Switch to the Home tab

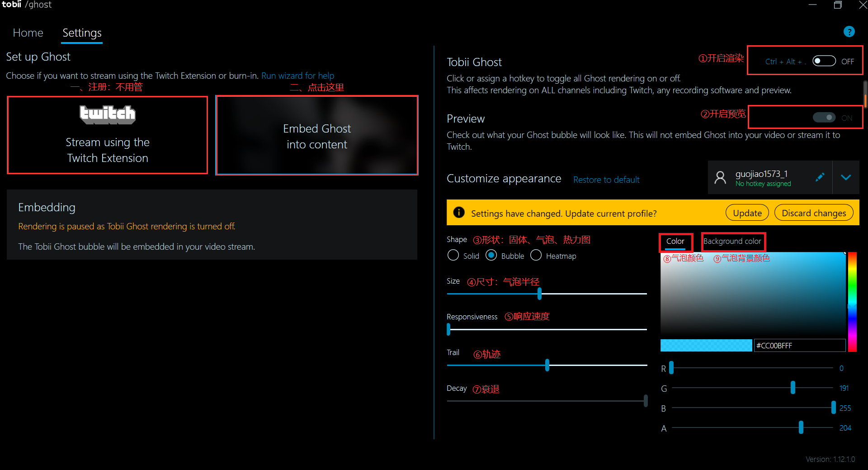pyautogui.click(x=28, y=33)
